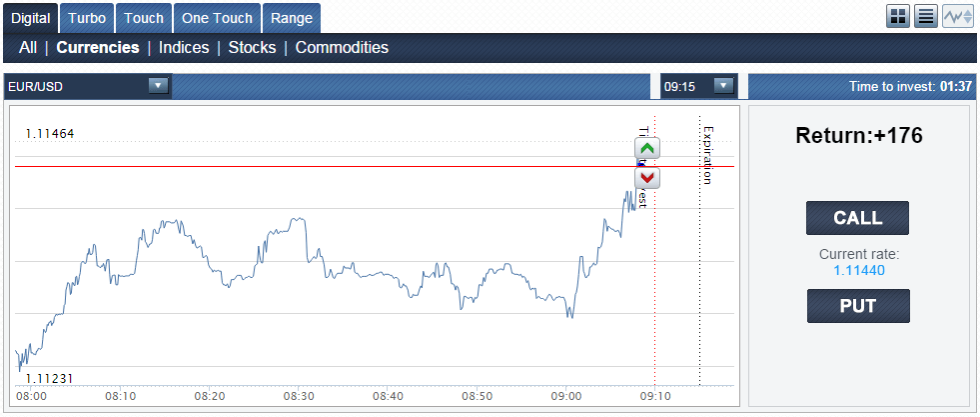980x417 pixels.
Task: Open the 09:15 expiry time dropdown
Action: click(x=723, y=86)
